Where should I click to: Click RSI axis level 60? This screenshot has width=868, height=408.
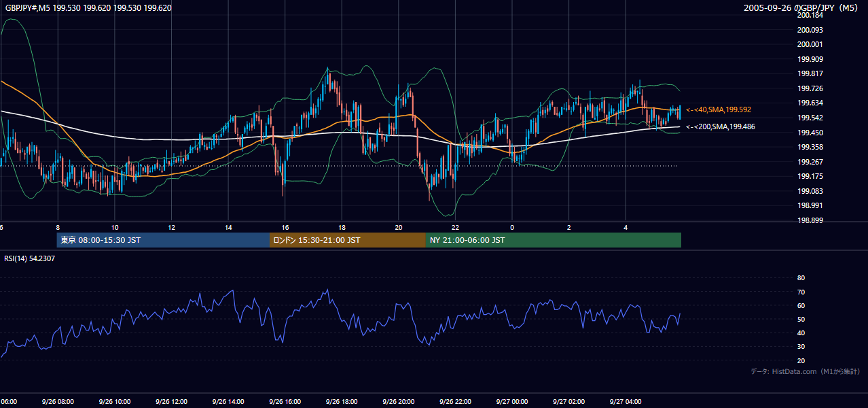pyautogui.click(x=801, y=305)
